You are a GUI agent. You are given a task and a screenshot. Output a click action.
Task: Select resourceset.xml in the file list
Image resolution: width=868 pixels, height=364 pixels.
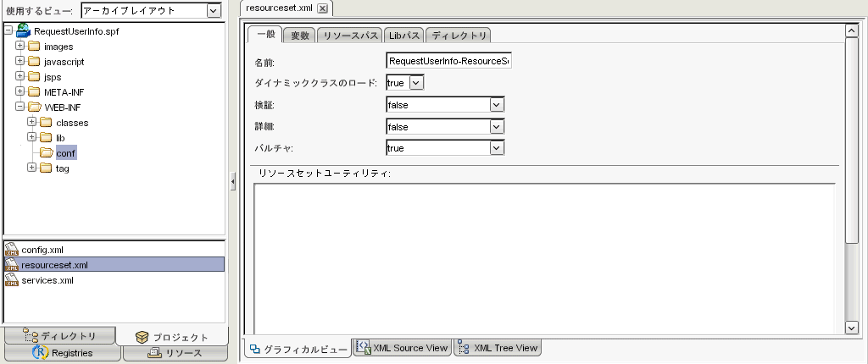point(114,265)
